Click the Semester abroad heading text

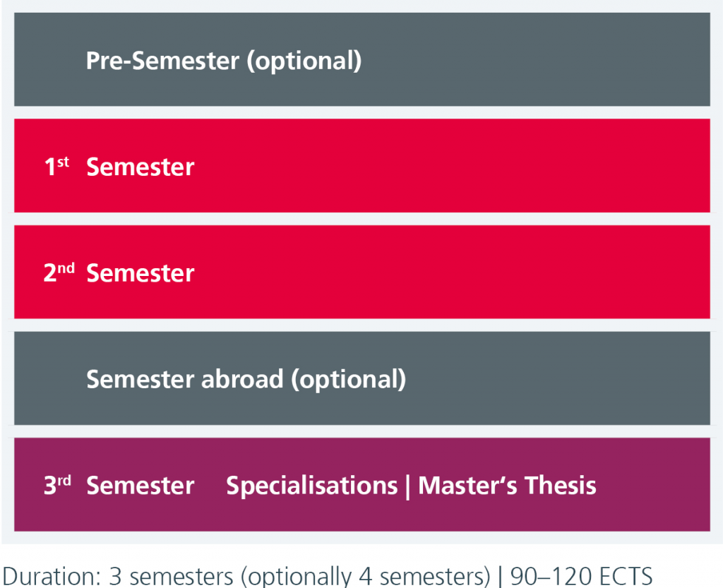[185, 379]
